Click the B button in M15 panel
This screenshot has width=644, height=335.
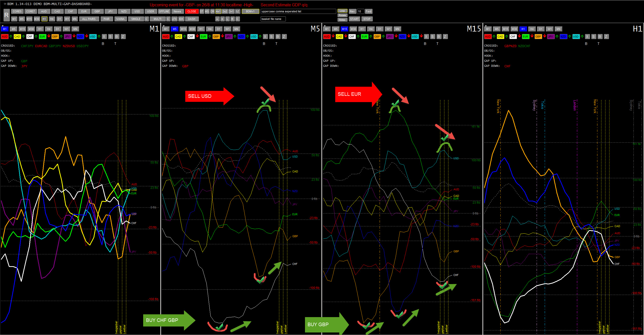[x=439, y=37]
